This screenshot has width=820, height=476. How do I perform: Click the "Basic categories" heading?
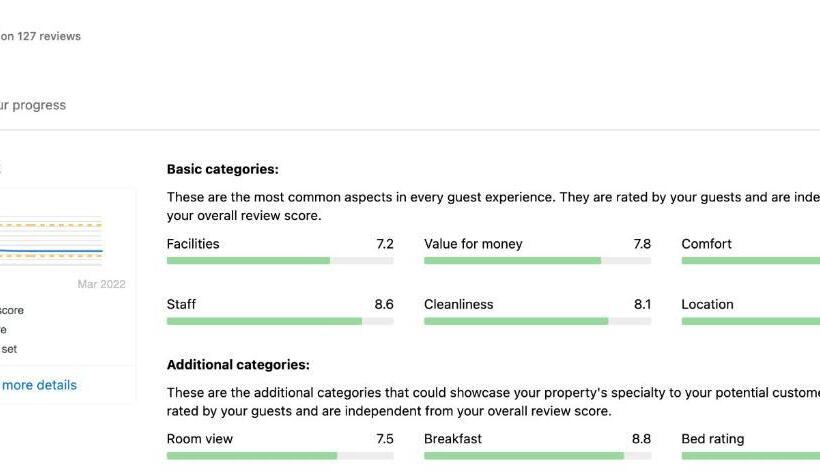click(x=222, y=170)
